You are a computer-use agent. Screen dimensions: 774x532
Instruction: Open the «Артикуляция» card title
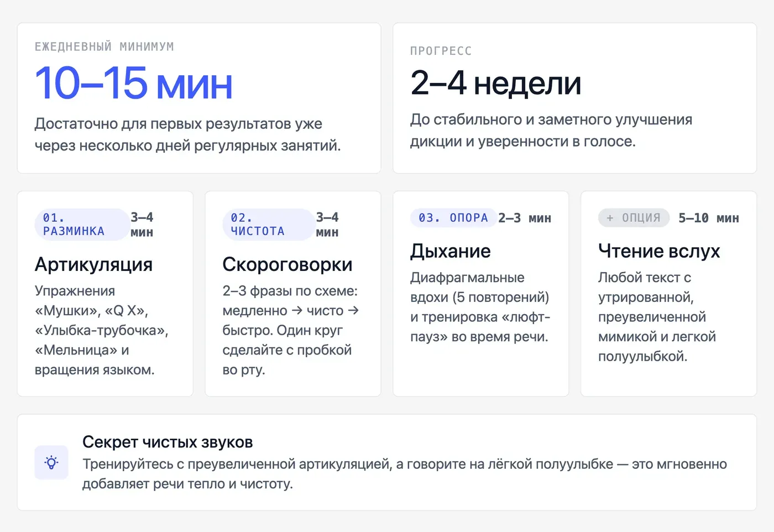coord(94,264)
